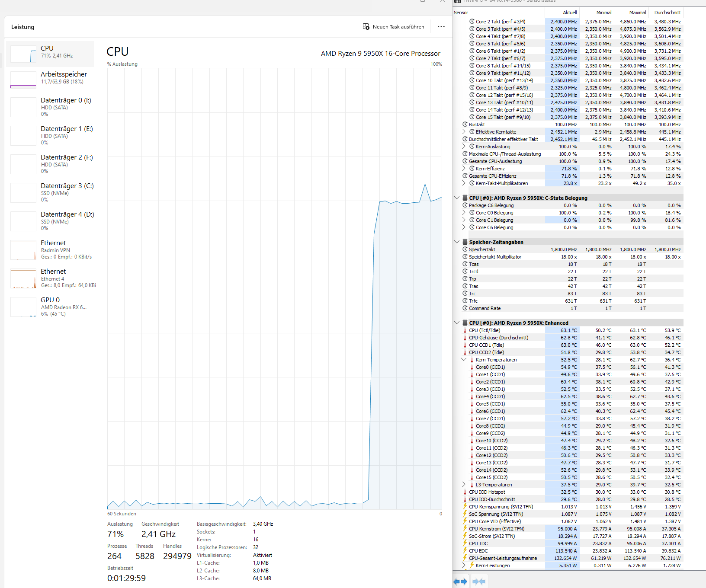Screen dimensions: 706x588
Task: Click the Durchschnitt column header
Action: [666, 13]
